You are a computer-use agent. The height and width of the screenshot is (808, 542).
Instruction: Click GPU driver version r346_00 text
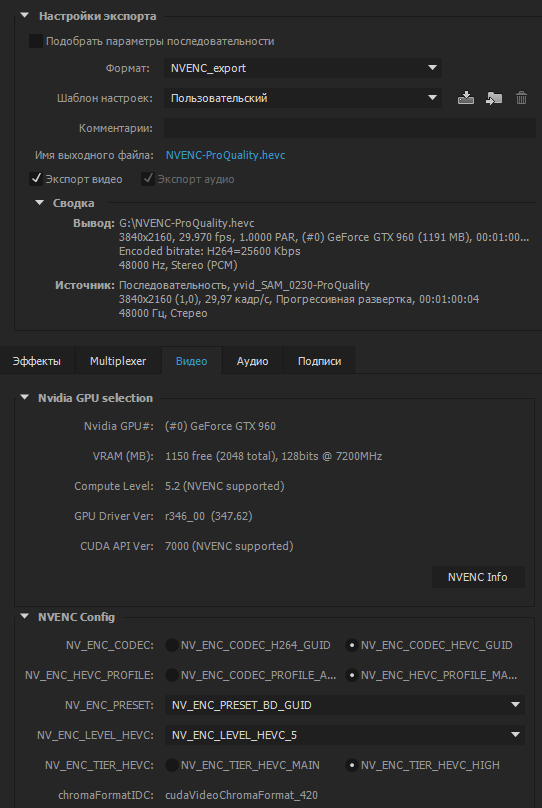(x=209, y=516)
